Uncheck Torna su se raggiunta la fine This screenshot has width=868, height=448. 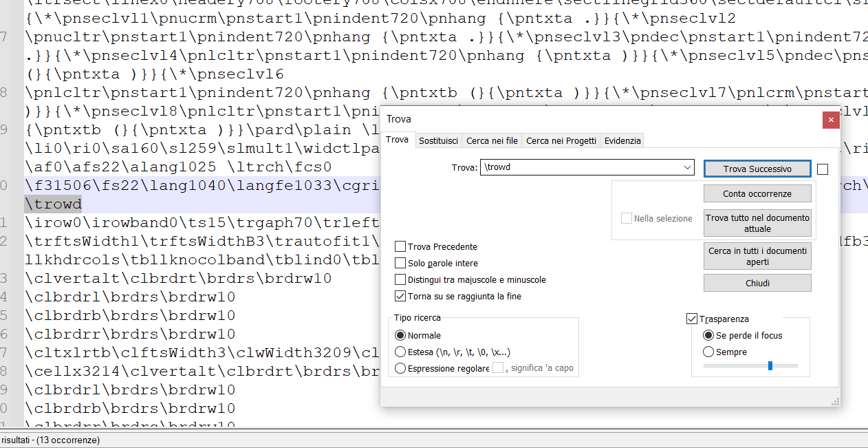pos(400,296)
